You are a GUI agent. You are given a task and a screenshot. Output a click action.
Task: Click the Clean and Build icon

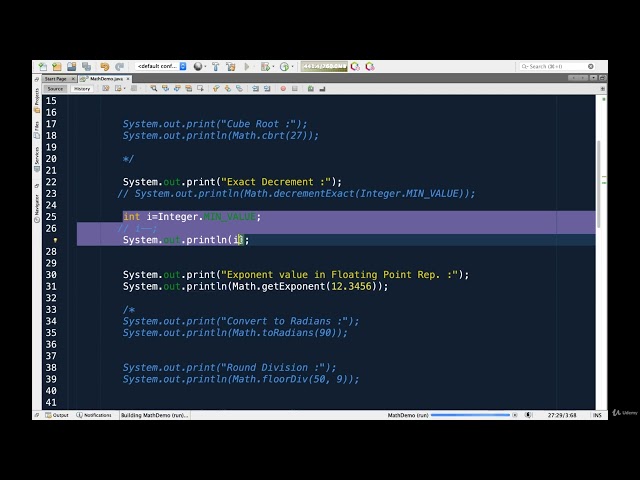coord(231,67)
